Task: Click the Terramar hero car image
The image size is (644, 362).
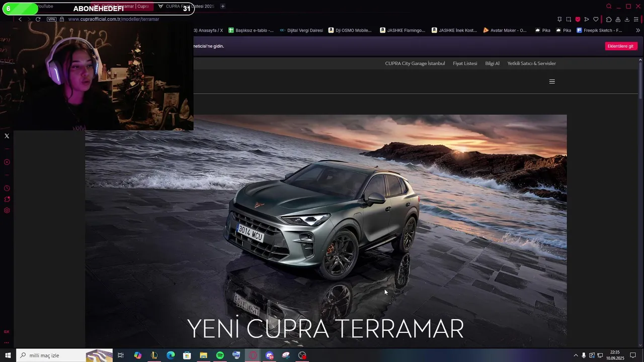Action: pyautogui.click(x=326, y=230)
